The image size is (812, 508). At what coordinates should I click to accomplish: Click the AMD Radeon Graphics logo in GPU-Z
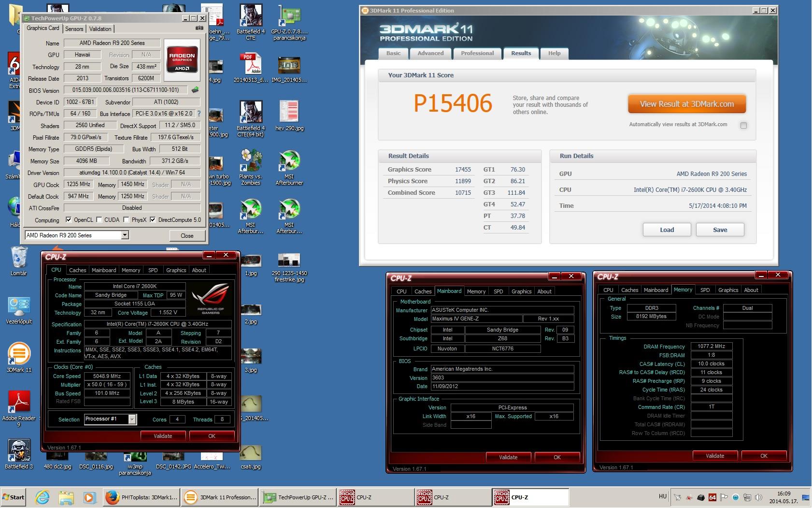pos(182,59)
